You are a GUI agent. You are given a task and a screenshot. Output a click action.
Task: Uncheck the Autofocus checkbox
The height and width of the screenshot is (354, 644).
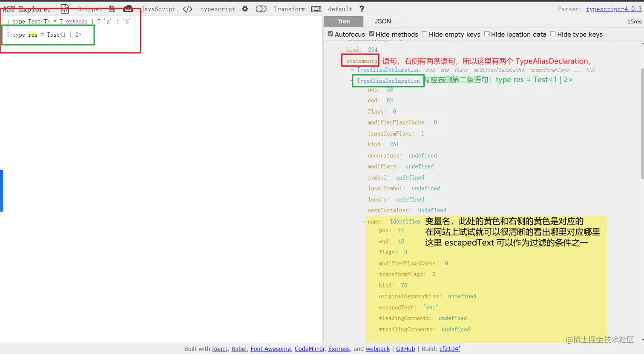tap(331, 34)
